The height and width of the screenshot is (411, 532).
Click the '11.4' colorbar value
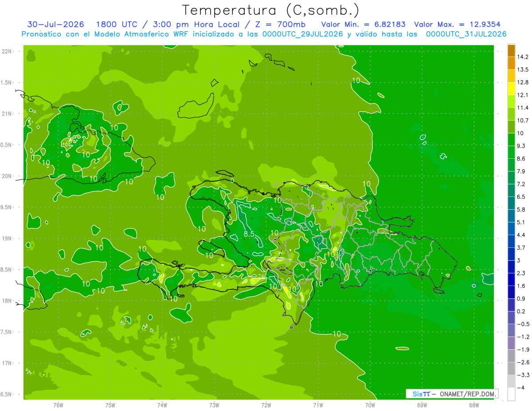pos(523,108)
